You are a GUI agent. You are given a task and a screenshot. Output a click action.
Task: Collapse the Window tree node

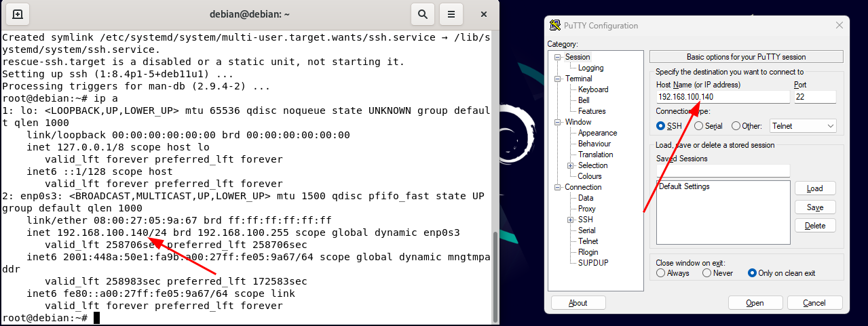[559, 122]
